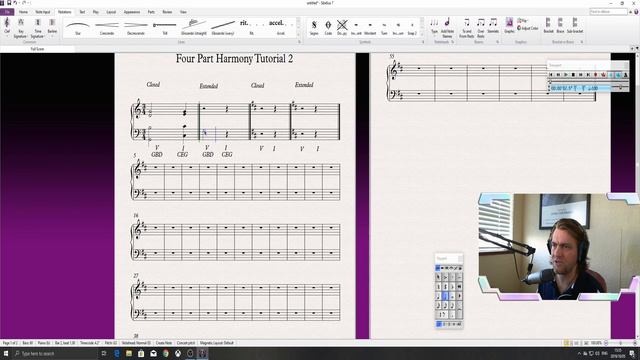This screenshot has height=360, width=640.
Task: Click Stop in the Transport window
Action: pyautogui.click(x=573, y=75)
